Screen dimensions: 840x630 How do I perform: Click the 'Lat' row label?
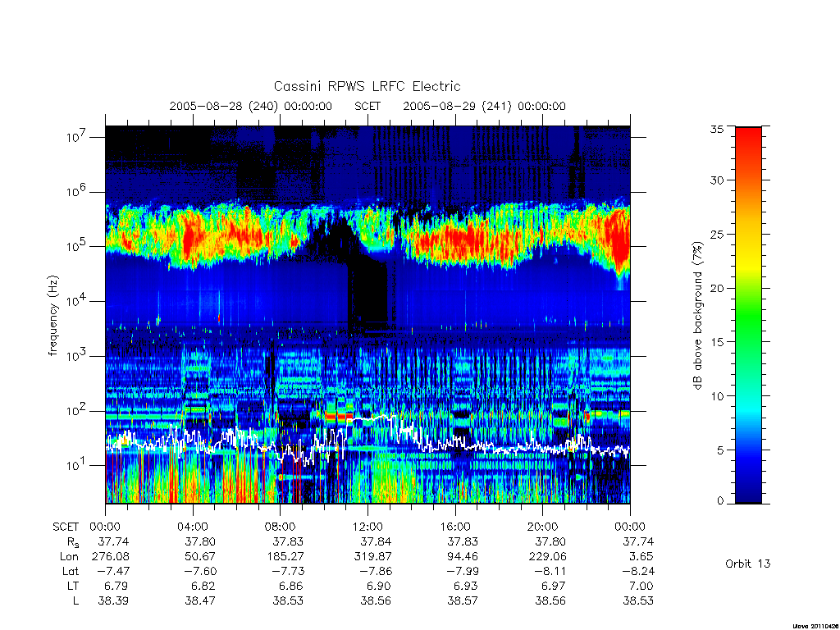pyautogui.click(x=71, y=571)
